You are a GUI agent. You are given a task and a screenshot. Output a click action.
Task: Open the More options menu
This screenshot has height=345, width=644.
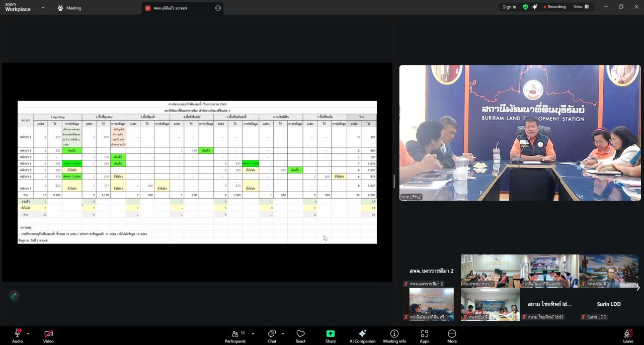pos(452,335)
